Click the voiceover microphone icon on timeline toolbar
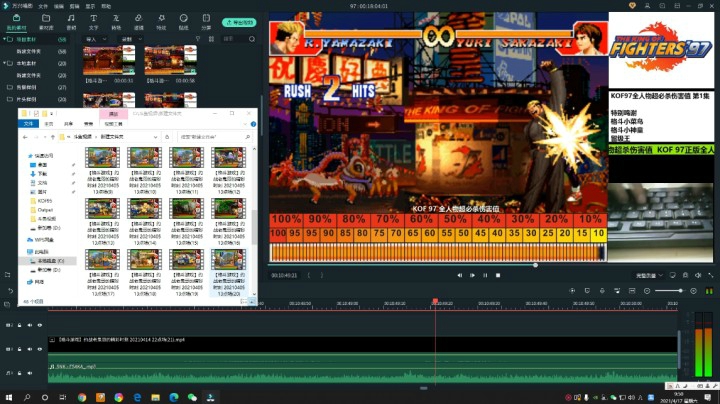 602,291
